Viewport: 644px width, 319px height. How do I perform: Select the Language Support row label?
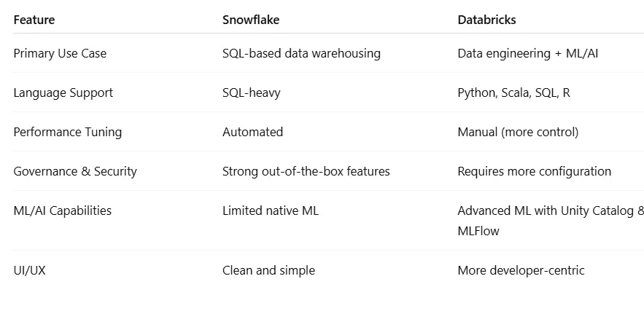pyautogui.click(x=63, y=92)
